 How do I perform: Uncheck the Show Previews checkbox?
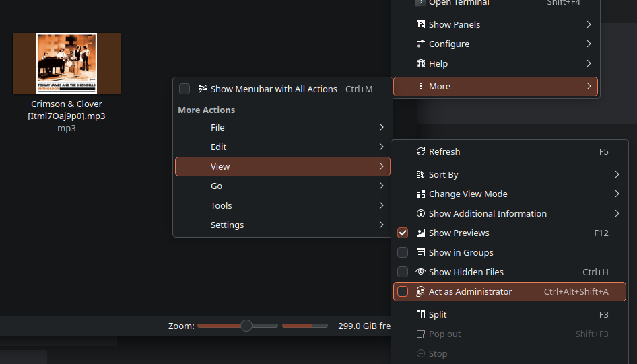(403, 233)
